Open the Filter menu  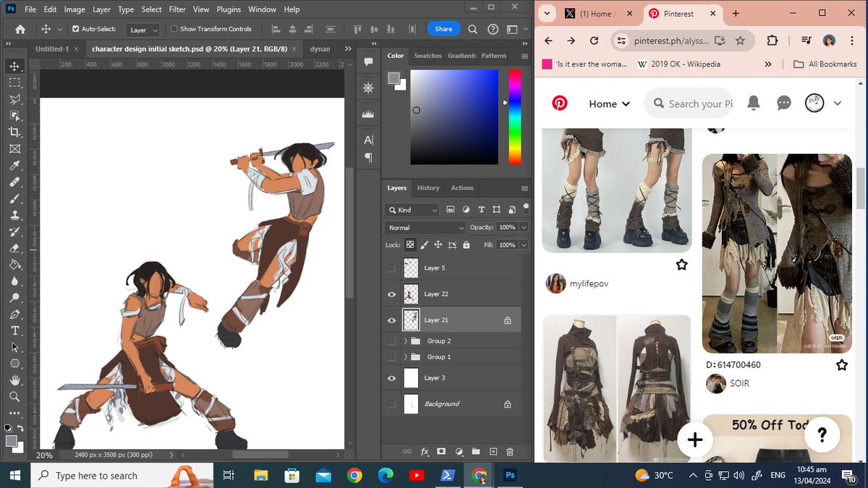pos(177,9)
